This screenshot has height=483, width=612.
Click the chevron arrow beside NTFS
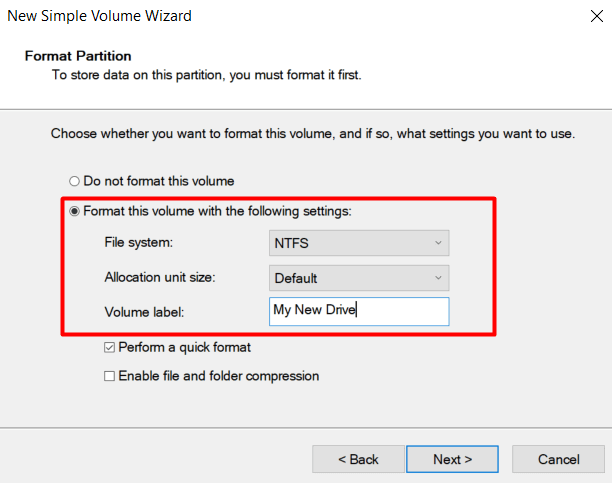pyautogui.click(x=437, y=243)
